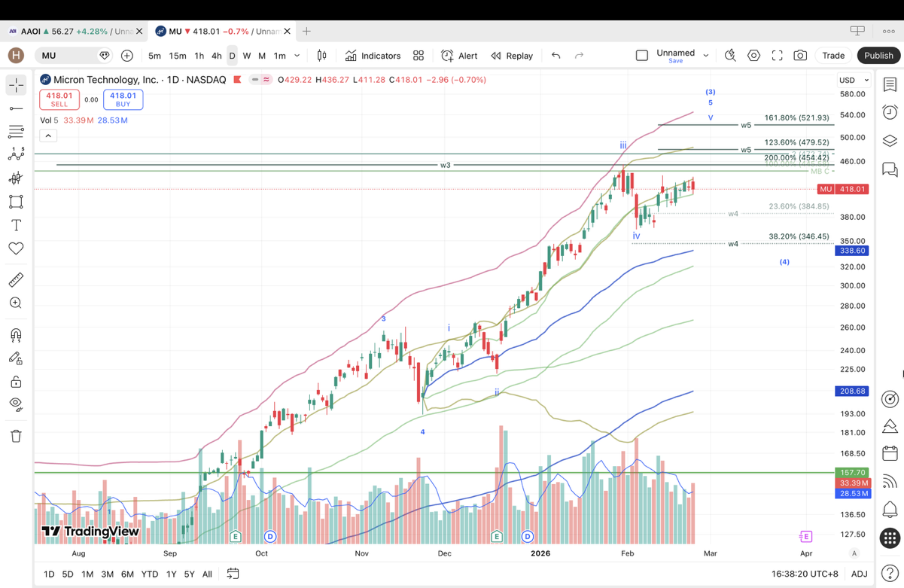
Task: Select the Text tool in sidebar
Action: (x=16, y=225)
